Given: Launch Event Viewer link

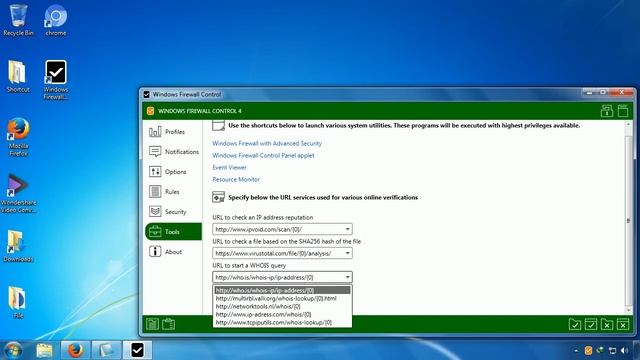Looking at the screenshot, I should click(229, 167).
